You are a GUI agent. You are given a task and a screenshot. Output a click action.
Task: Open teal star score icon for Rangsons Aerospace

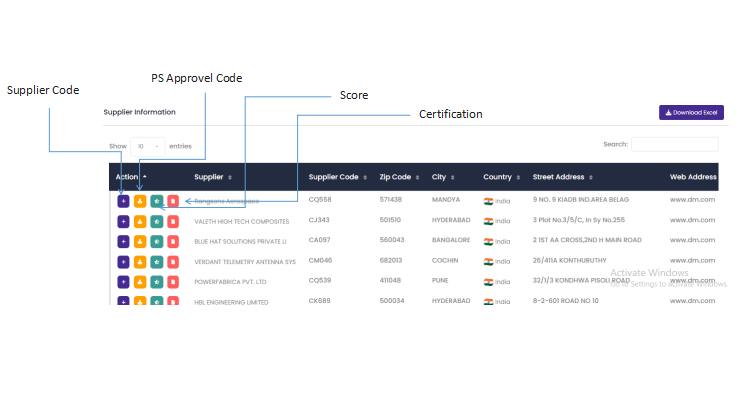[157, 201]
